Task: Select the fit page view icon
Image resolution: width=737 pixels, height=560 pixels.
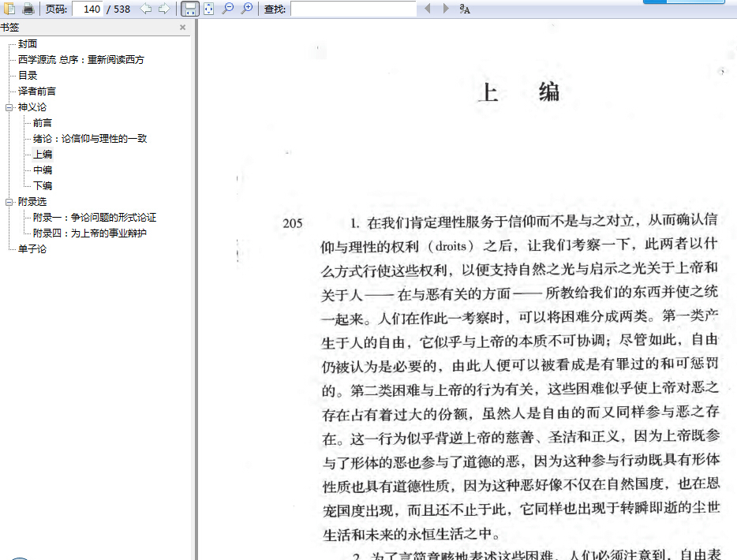Action: click(x=208, y=9)
